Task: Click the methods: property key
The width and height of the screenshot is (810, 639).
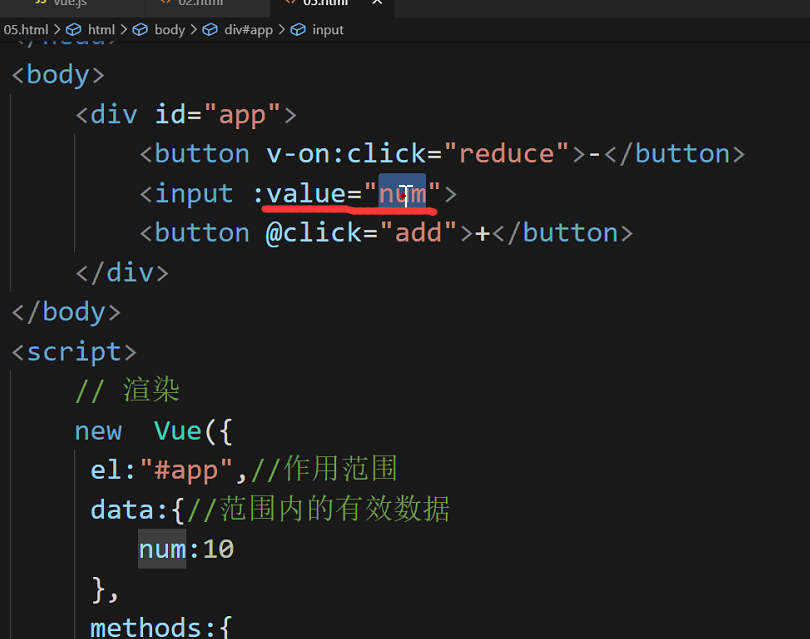Action: [152, 627]
